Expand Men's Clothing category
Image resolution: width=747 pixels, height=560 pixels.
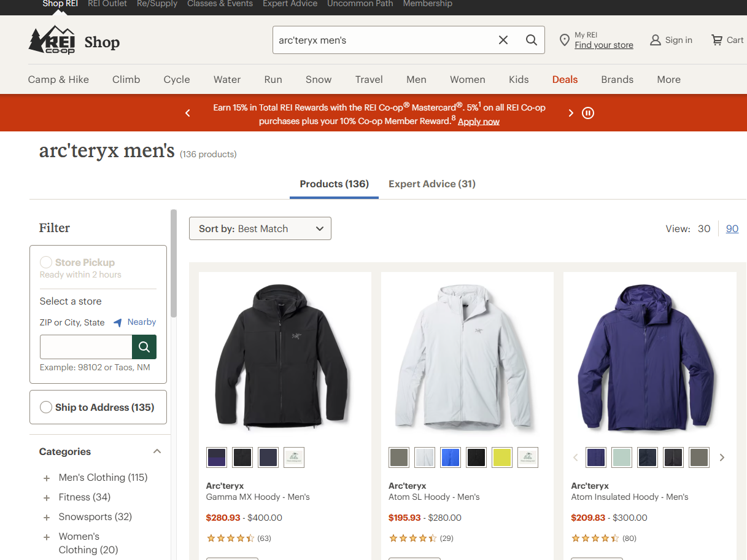47,478
